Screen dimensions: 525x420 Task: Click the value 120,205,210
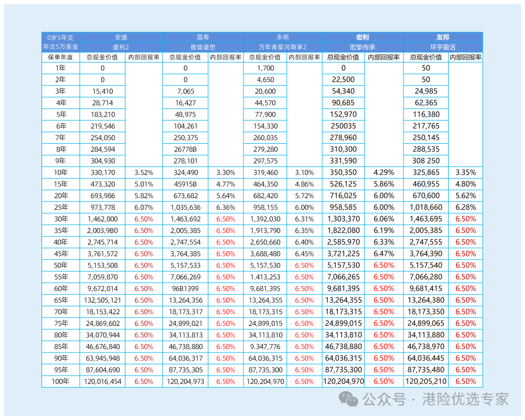point(426,382)
